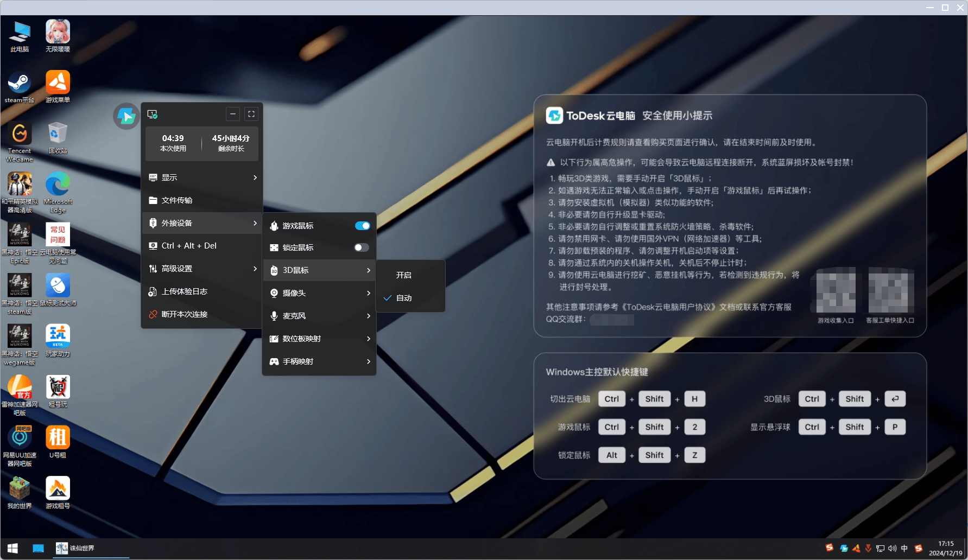
Task: Click the 45小时4分 剩余时长 display
Action: tap(231, 143)
